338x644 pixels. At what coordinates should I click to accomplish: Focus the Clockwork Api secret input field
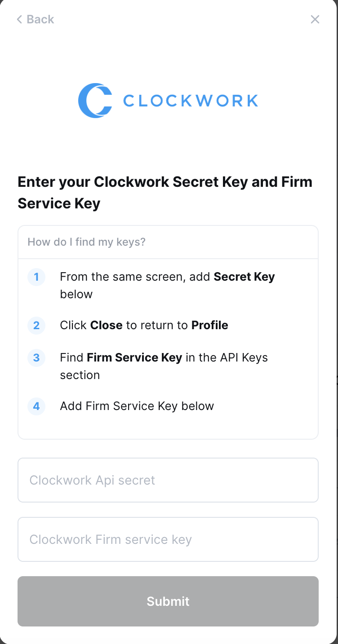pos(168,480)
